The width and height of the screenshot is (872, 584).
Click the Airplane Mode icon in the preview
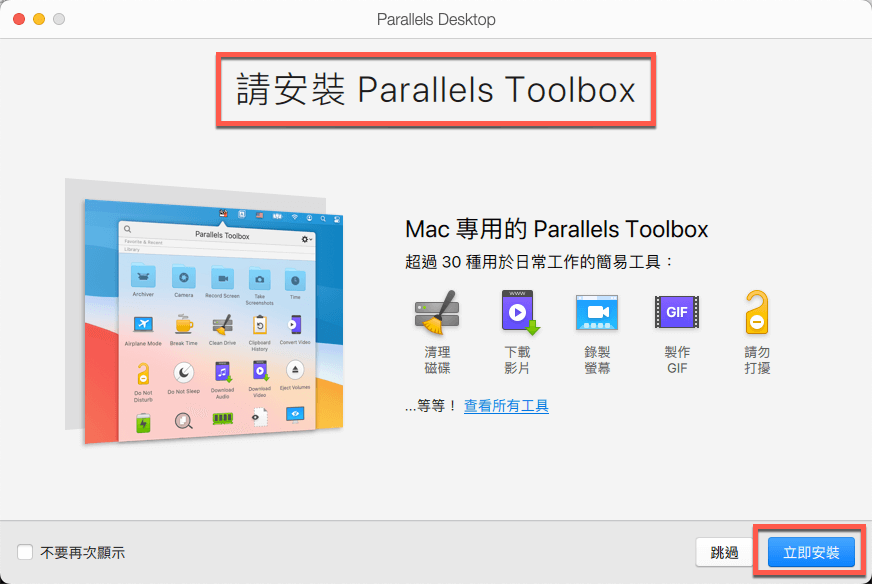coord(143,324)
